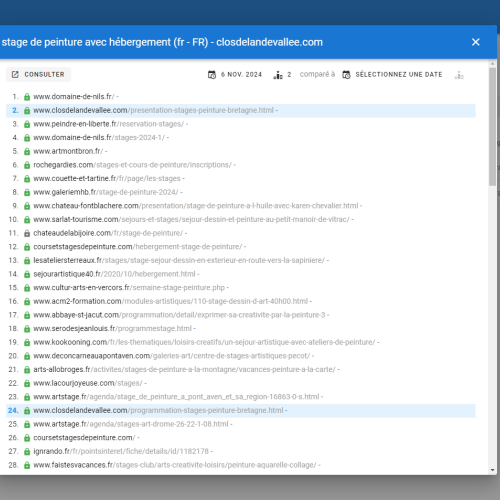This screenshot has width=500, height=500.
Task: Open rochegardies.com inscriptions link
Action: (x=132, y=165)
